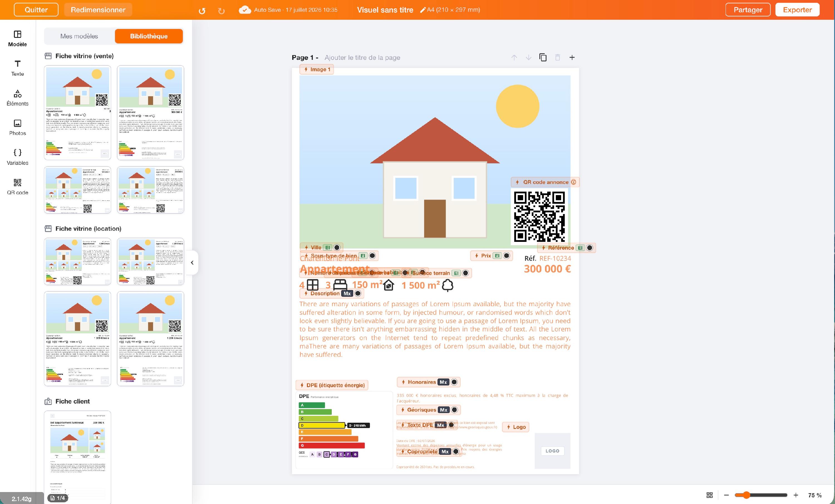Open the QR code sidebar tool
Screen dimensions: 835x504
coord(18,187)
